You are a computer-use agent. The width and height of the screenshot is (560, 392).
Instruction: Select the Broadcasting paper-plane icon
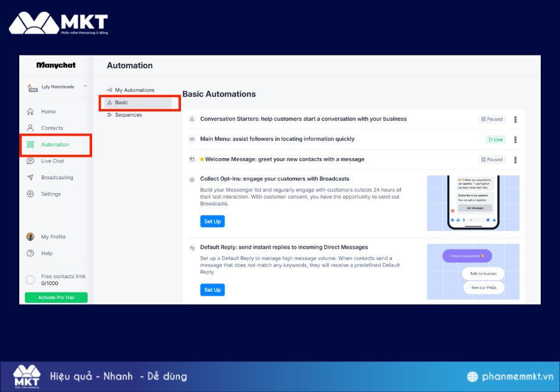pyautogui.click(x=30, y=177)
